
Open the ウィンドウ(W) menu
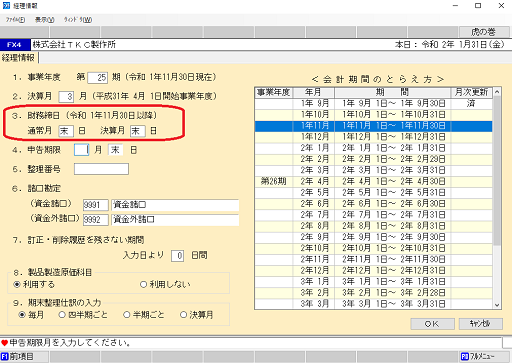(x=78, y=20)
